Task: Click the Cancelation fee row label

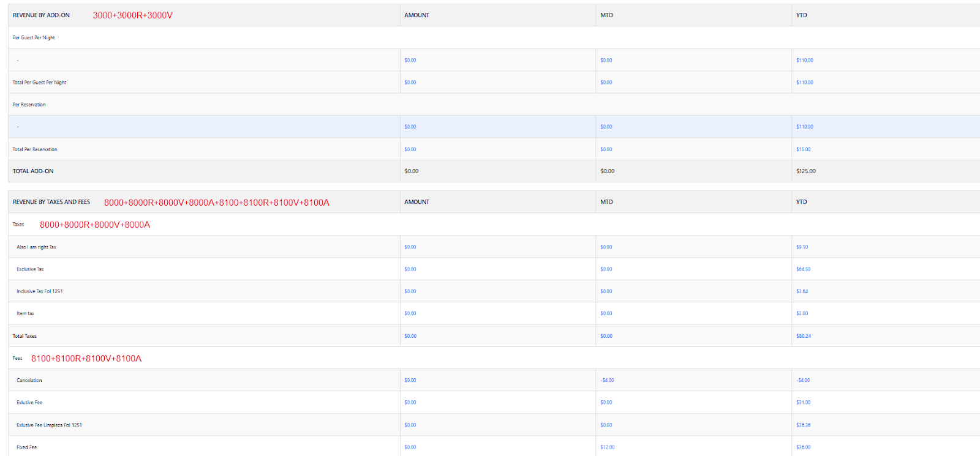Action: point(29,381)
